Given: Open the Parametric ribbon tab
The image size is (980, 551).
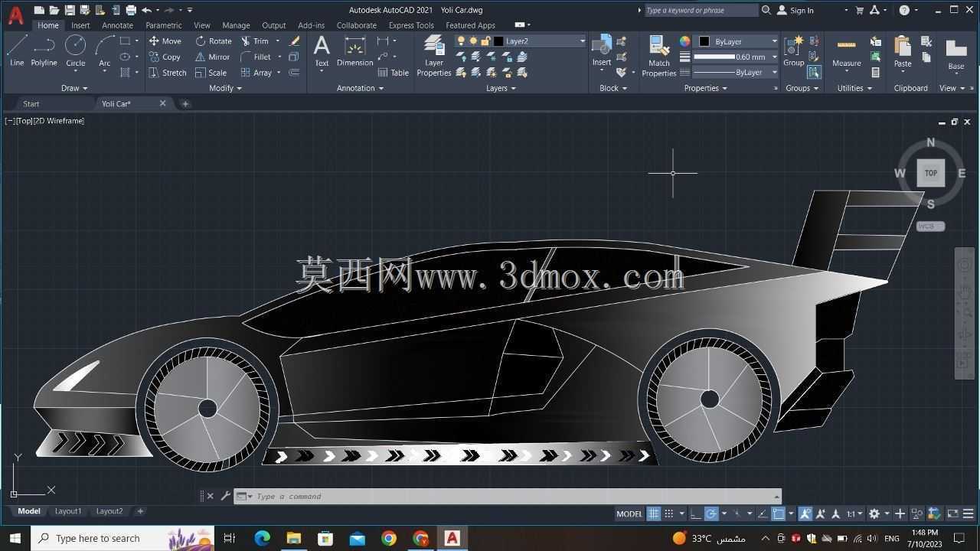Looking at the screenshot, I should pos(163,25).
